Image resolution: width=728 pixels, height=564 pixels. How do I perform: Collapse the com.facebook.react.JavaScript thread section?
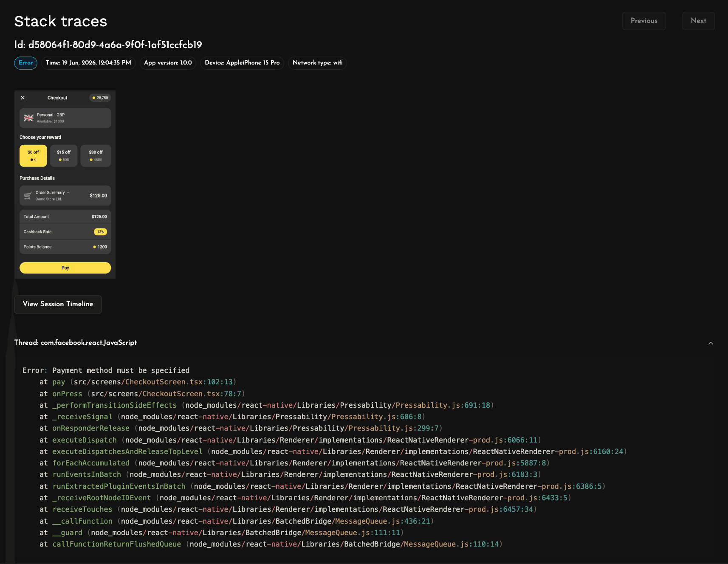click(711, 343)
